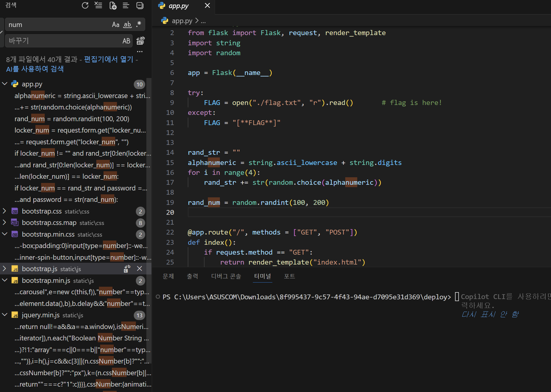Collapse bootstrap.min.css results
Screen dimensions: 551x392
coord(4,234)
